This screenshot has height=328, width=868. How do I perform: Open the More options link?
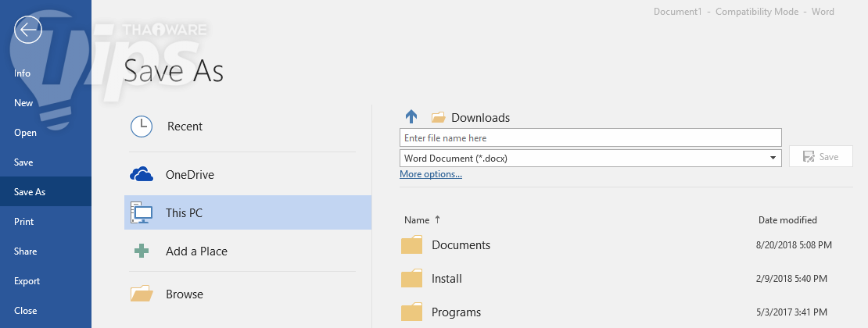[x=430, y=174]
